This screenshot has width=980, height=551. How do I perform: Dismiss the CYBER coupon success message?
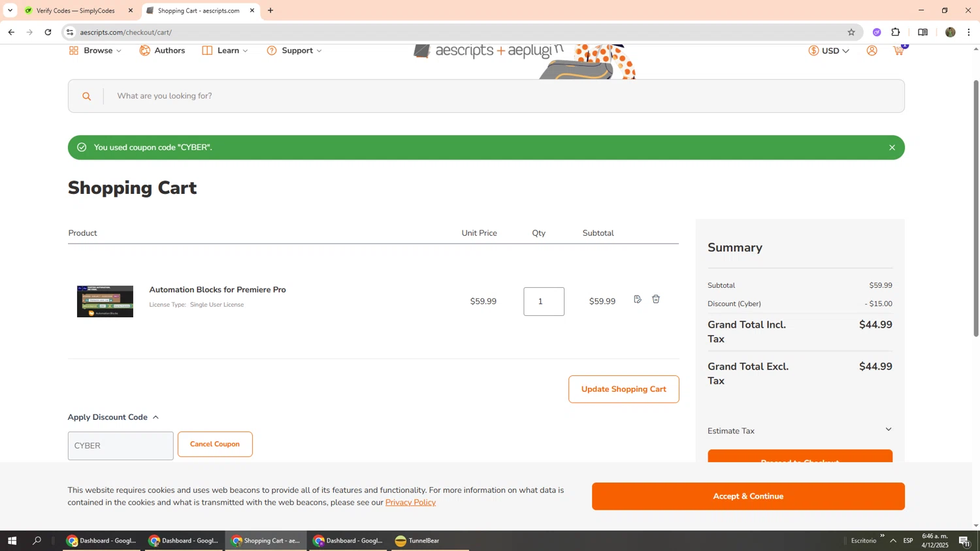pyautogui.click(x=892, y=148)
